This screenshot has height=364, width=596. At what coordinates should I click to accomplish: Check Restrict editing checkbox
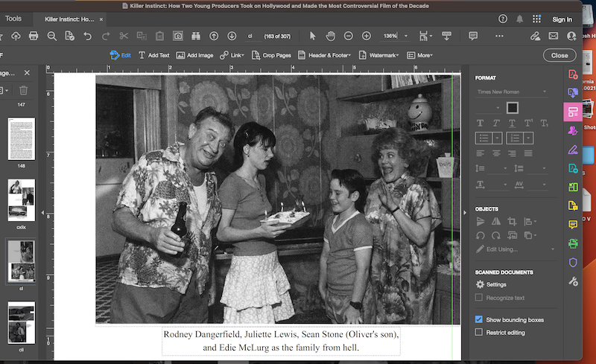pyautogui.click(x=479, y=333)
